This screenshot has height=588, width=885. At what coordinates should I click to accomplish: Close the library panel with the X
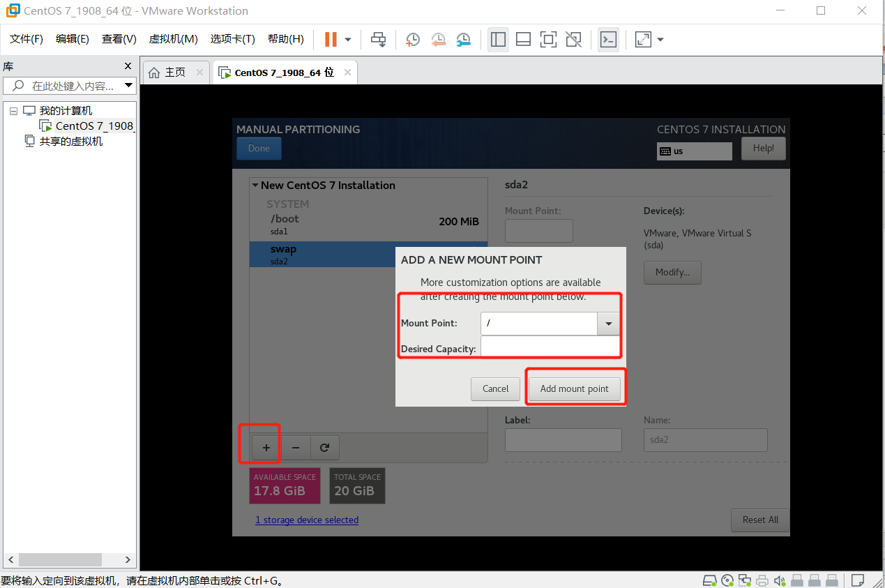(128, 66)
